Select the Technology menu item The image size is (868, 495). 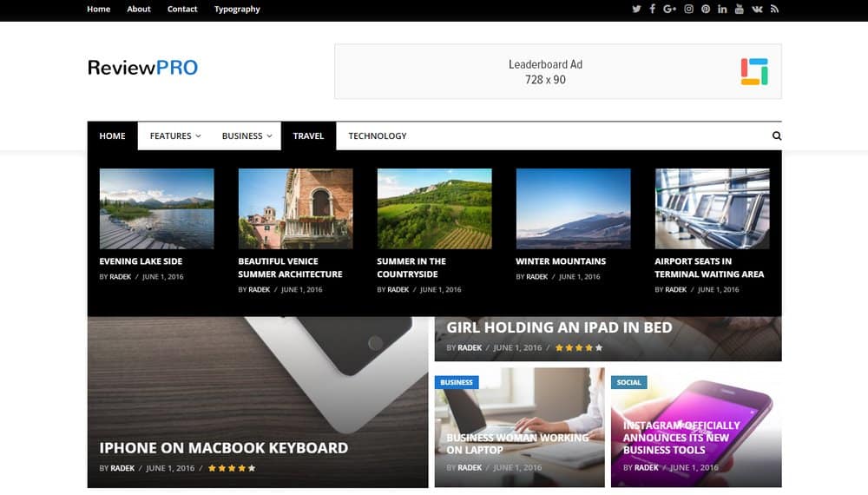pos(378,135)
